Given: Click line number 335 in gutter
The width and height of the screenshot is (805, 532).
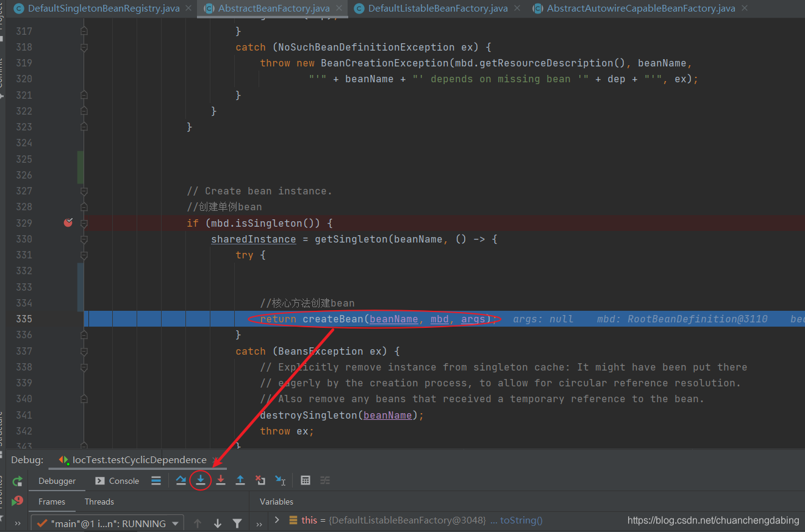Looking at the screenshot, I should pos(24,319).
